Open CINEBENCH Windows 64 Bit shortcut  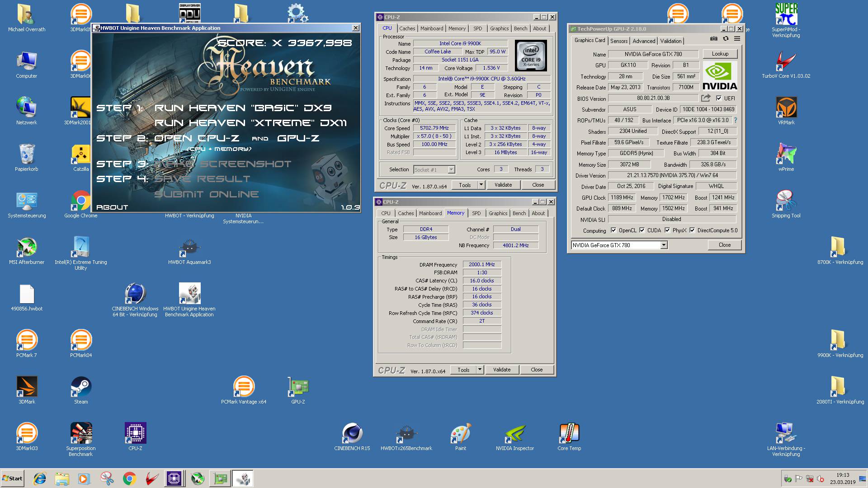coord(135,300)
